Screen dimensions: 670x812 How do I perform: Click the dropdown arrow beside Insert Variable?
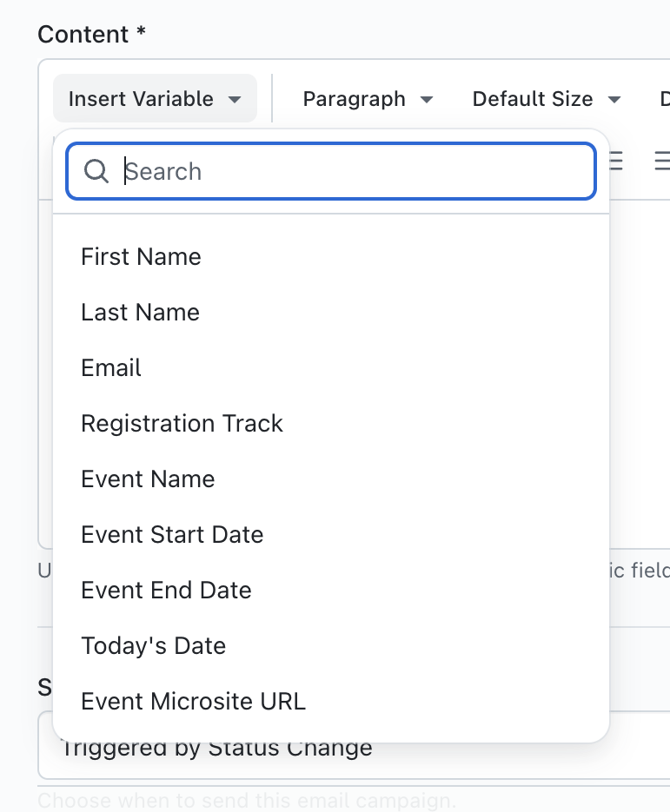pos(235,100)
